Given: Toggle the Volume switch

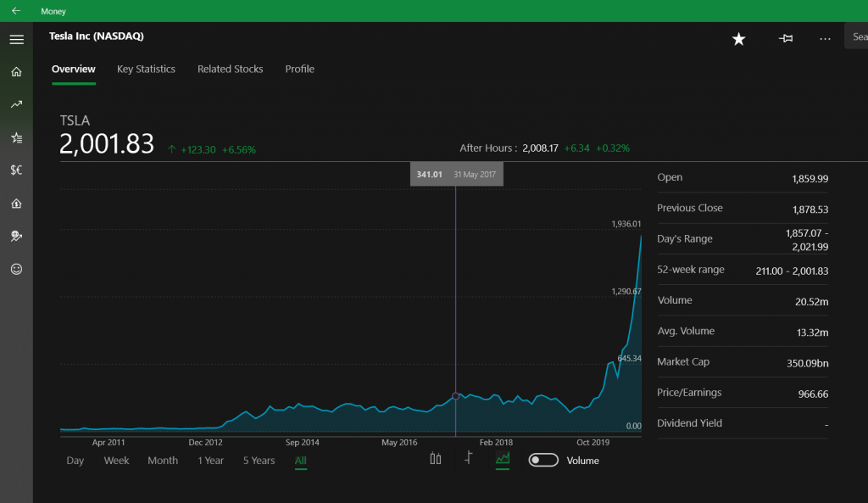Looking at the screenshot, I should tap(543, 461).
